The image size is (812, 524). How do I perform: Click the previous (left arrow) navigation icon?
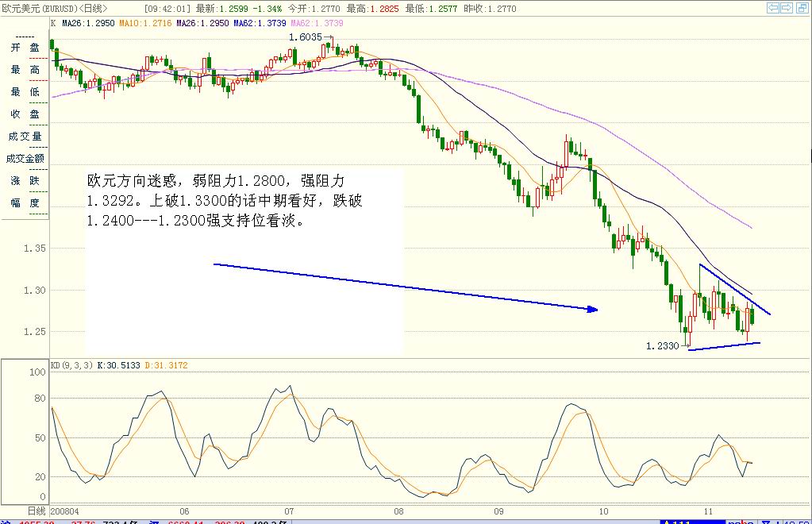pos(772,8)
